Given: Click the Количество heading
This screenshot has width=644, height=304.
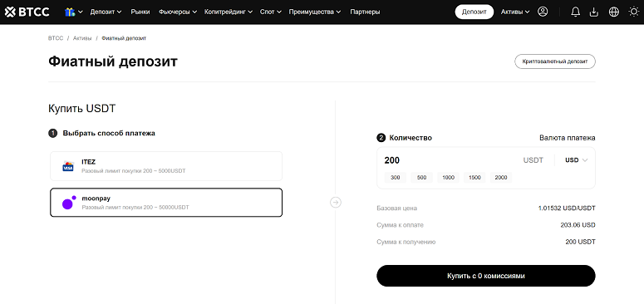Looking at the screenshot, I should [410, 138].
